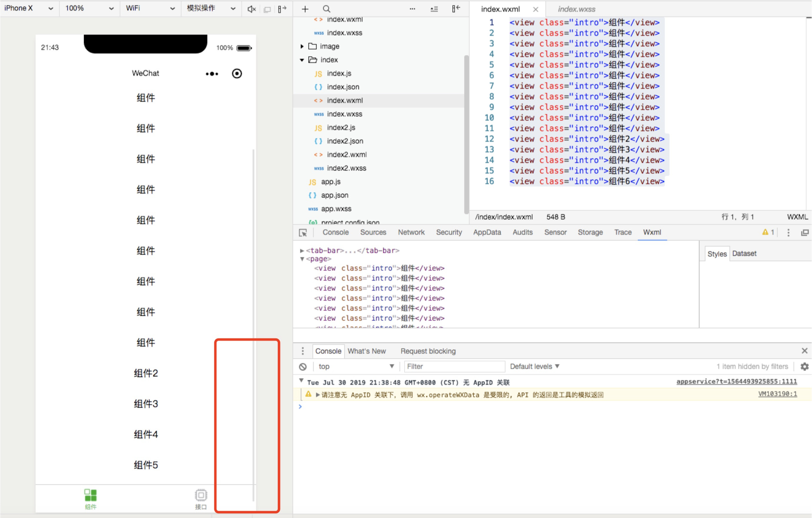Image resolution: width=812 pixels, height=518 pixels.
Task: Open console settings gear icon
Action: (x=805, y=367)
